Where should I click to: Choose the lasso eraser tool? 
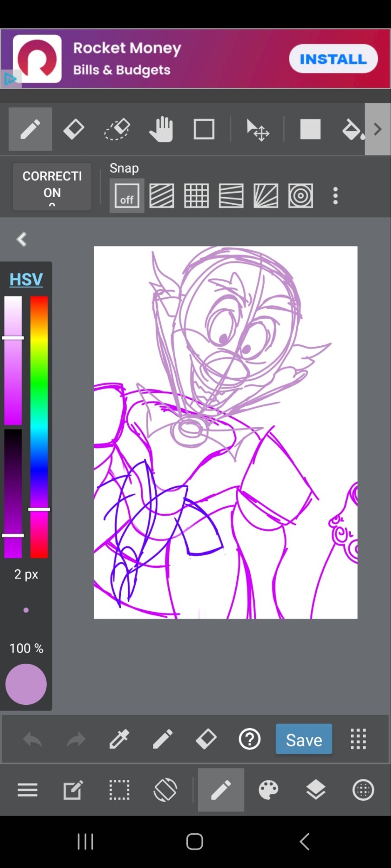[x=117, y=129]
